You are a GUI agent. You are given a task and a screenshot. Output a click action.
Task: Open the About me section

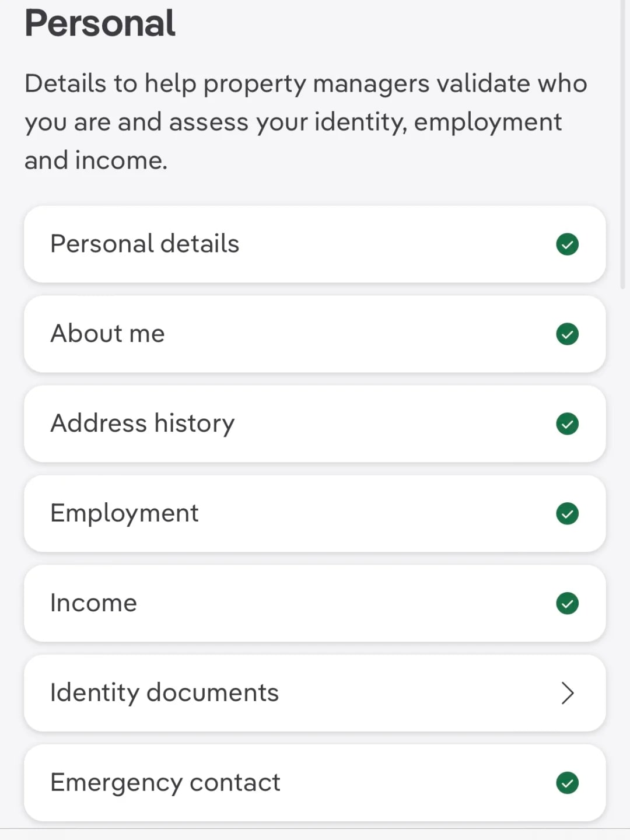point(315,334)
